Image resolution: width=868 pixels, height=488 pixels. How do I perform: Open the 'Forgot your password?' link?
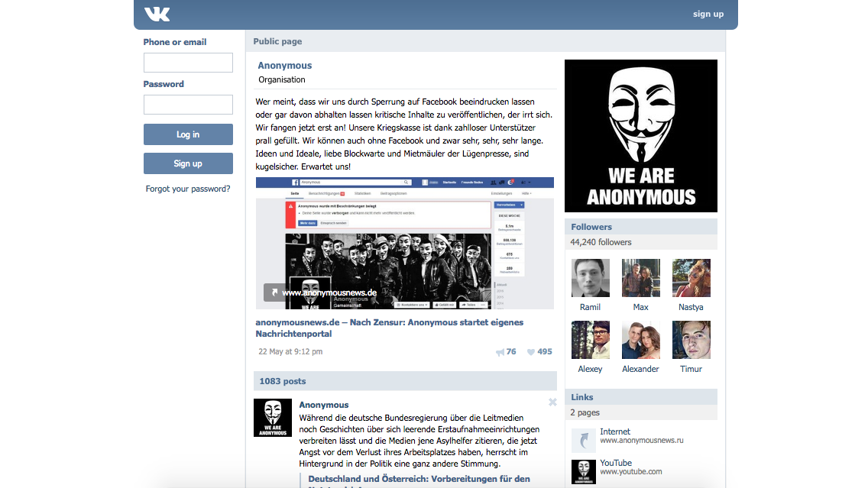point(188,188)
